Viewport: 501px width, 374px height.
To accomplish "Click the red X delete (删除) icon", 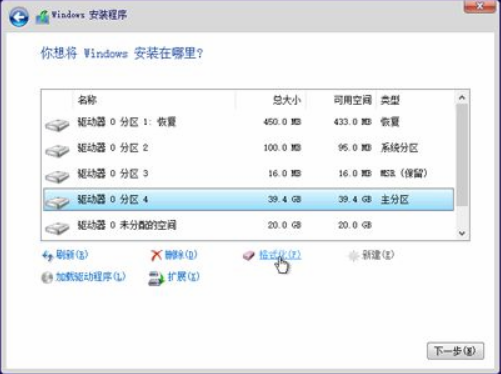I will coord(156,255).
